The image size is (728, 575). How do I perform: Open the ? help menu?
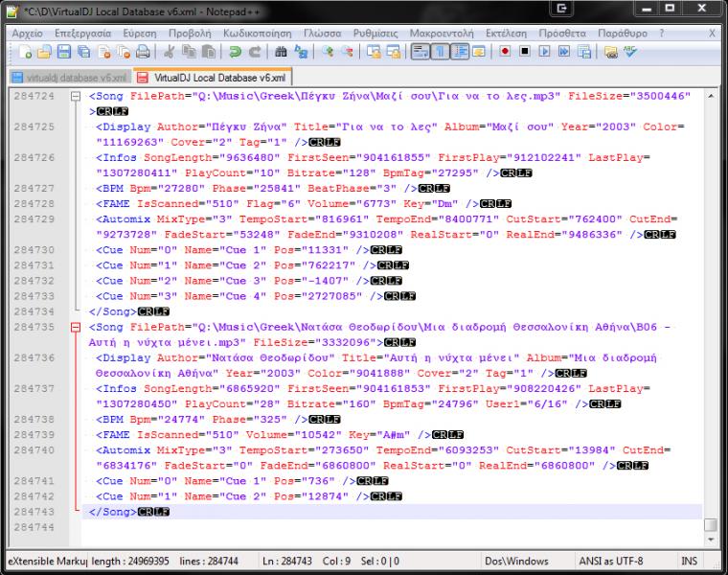click(x=662, y=34)
